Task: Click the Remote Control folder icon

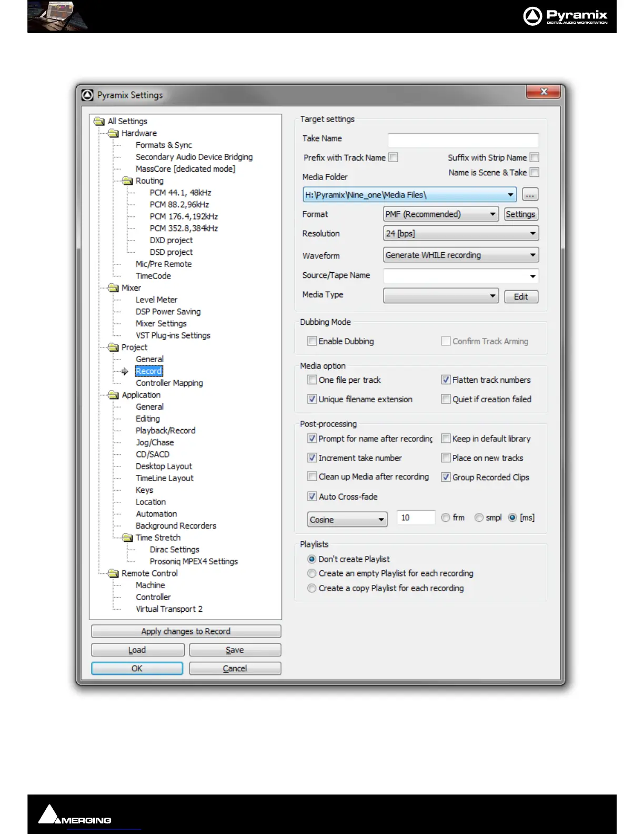Action: [x=113, y=573]
